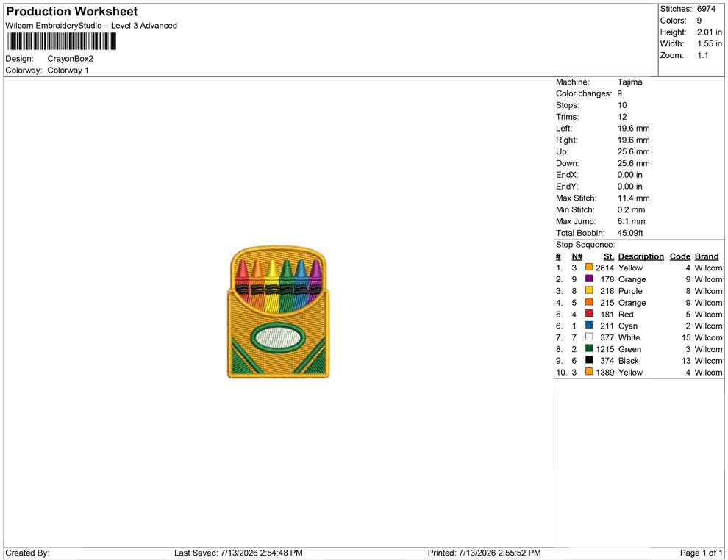The width and height of the screenshot is (728, 560).
Task: Click the purple swatch in stop 2
Action: pyautogui.click(x=589, y=279)
